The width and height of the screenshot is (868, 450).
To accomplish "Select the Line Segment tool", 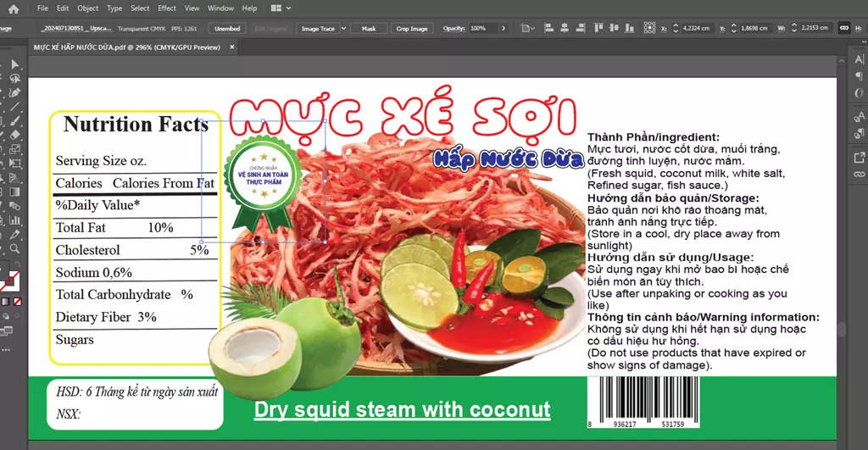I will tap(15, 107).
